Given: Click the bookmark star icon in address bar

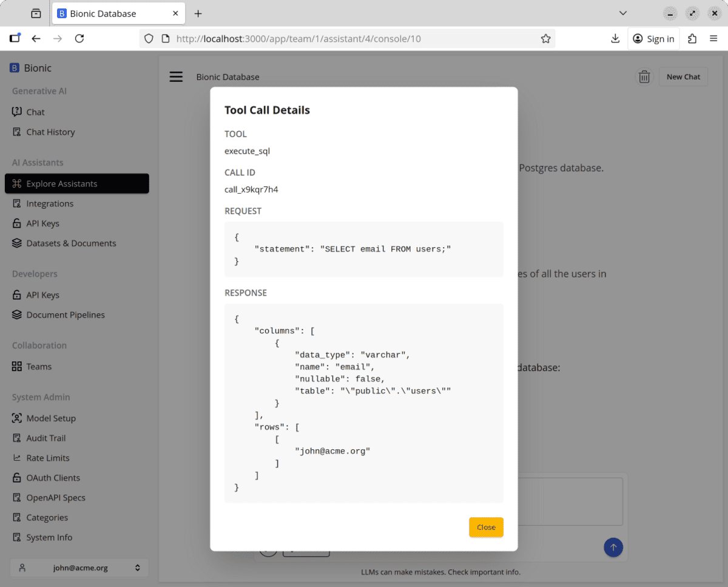Looking at the screenshot, I should [545, 39].
